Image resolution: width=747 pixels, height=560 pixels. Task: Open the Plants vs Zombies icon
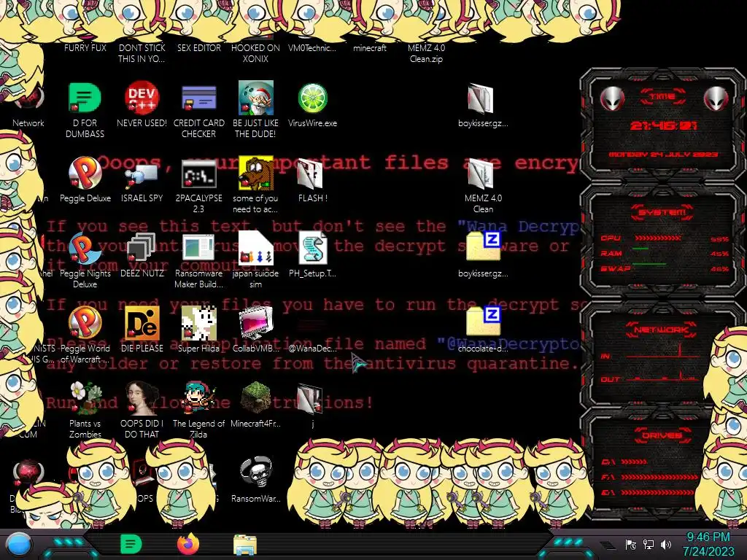click(85, 398)
